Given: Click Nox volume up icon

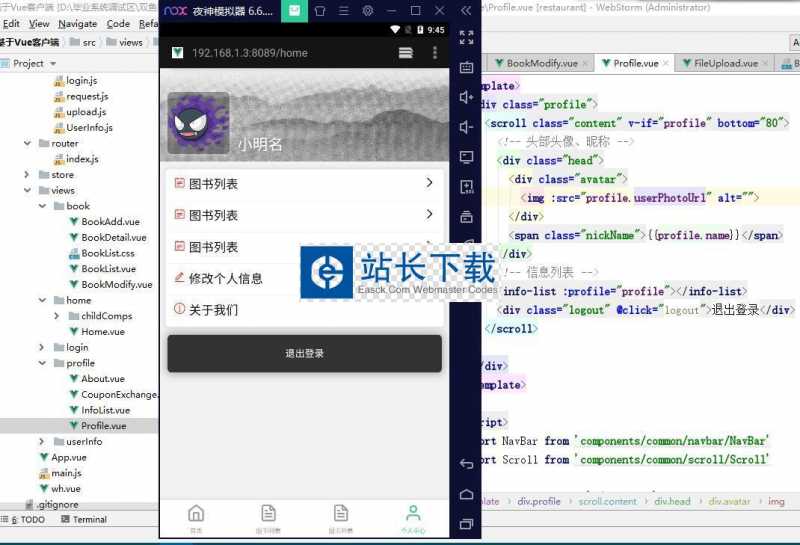Looking at the screenshot, I should tap(466, 97).
